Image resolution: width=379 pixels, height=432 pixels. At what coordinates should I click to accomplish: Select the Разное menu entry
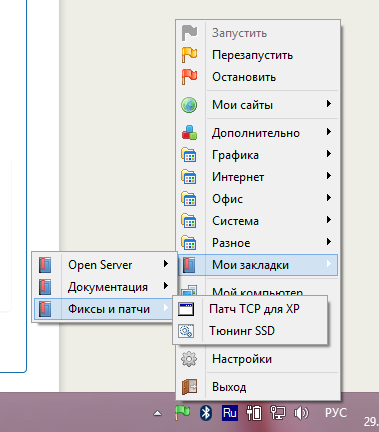(x=258, y=243)
